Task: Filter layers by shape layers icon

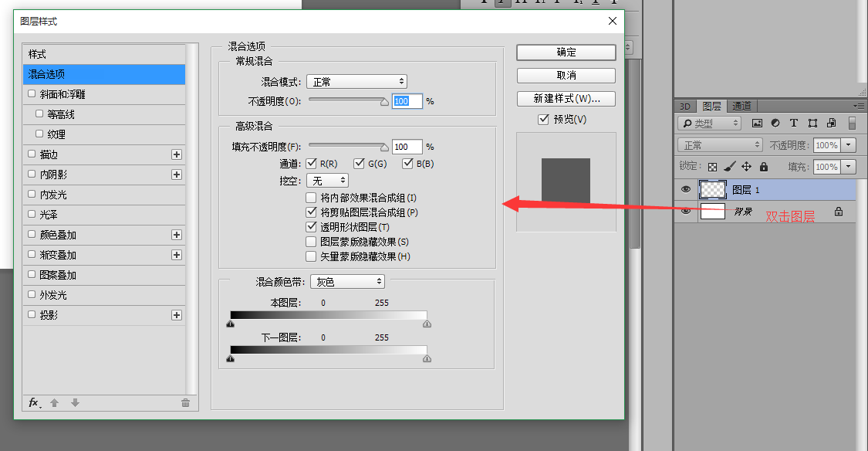Action: tap(812, 123)
